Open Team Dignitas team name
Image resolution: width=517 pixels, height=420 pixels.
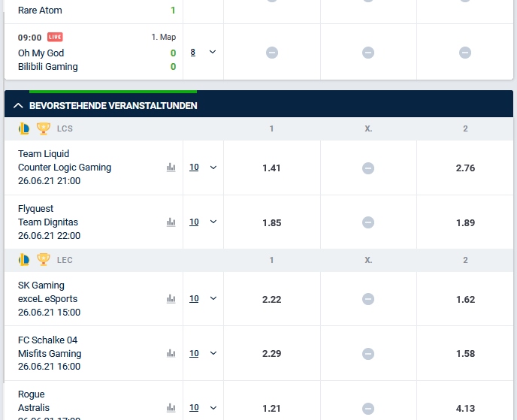point(48,222)
